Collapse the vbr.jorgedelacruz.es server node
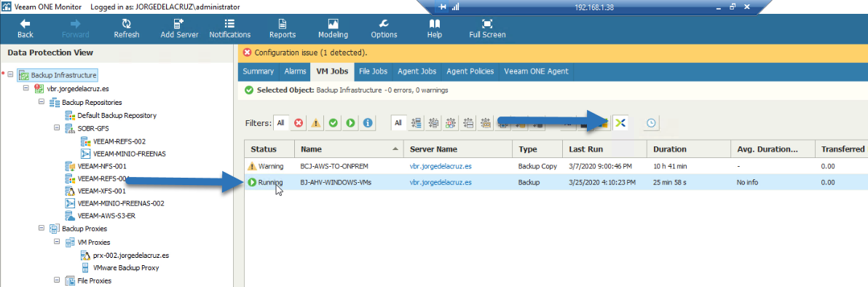 26,88
